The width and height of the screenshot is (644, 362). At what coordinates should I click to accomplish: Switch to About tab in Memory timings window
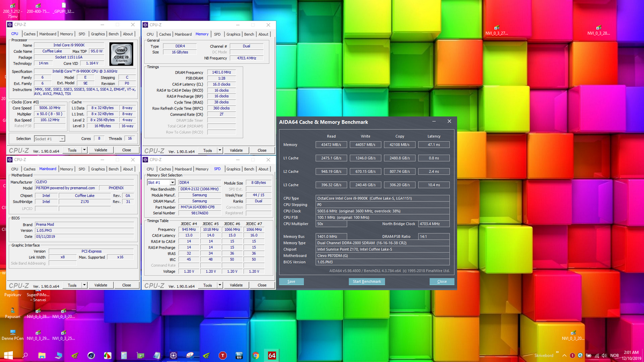click(x=264, y=34)
